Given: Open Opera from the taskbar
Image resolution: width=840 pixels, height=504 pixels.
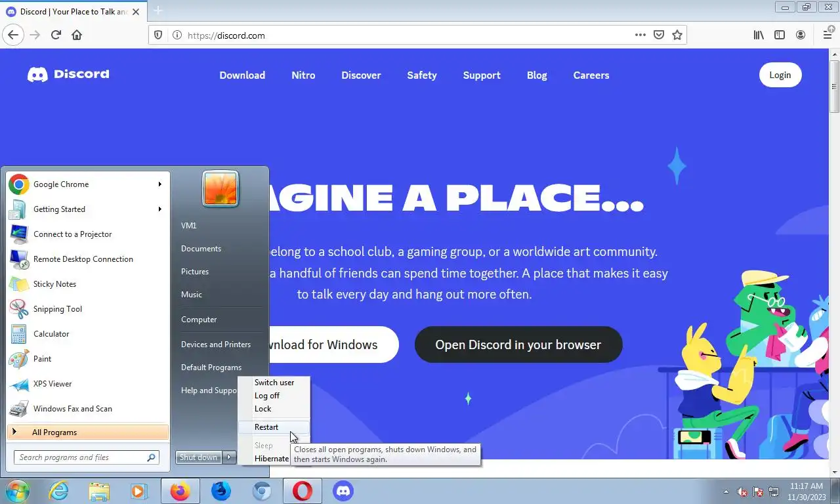Looking at the screenshot, I should pyautogui.click(x=303, y=491).
